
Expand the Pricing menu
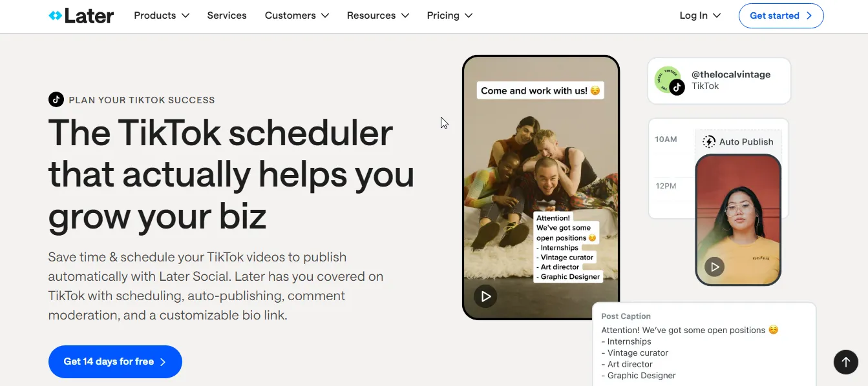[450, 15]
